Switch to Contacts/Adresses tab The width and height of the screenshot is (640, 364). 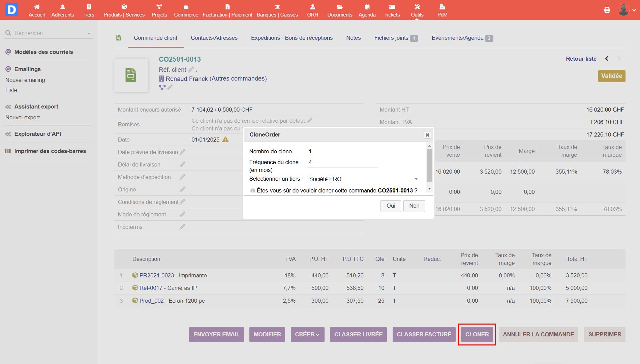point(214,38)
